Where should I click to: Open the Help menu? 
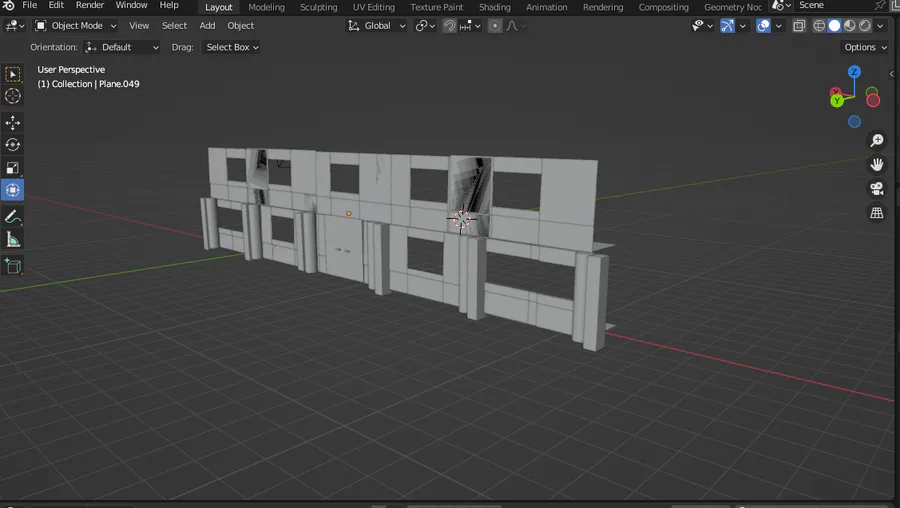169,5
